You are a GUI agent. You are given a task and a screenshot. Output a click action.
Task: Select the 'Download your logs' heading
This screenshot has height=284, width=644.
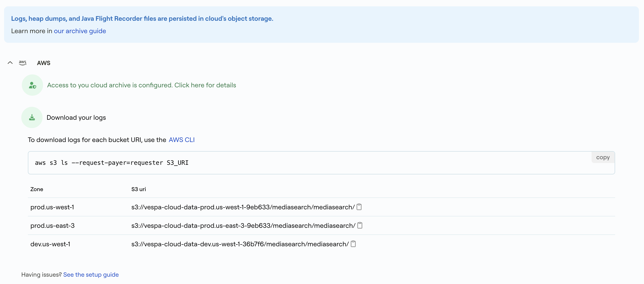click(76, 117)
